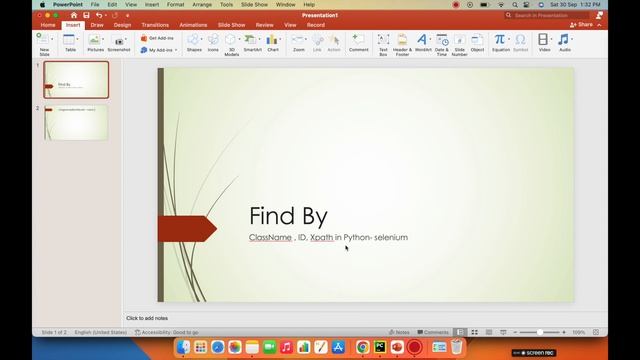Insert WordArt
This screenshot has height=360, width=640.
[x=423, y=43]
